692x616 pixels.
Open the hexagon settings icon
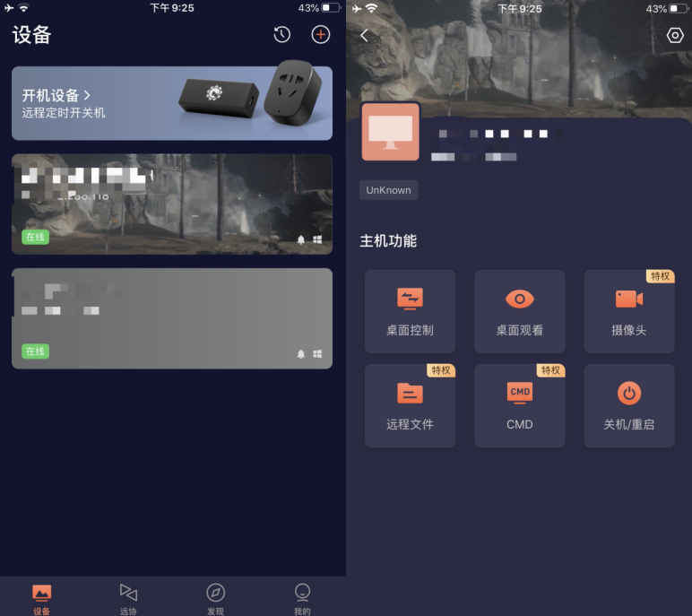coord(674,35)
